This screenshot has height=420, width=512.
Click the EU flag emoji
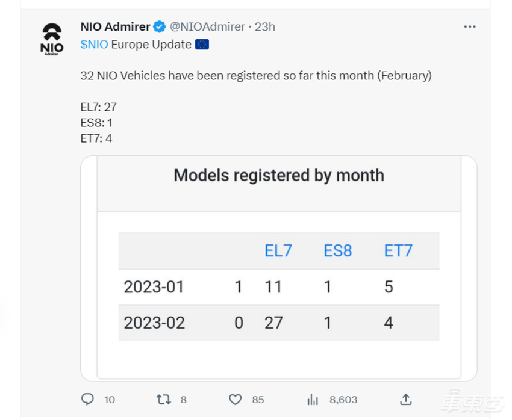202,45
